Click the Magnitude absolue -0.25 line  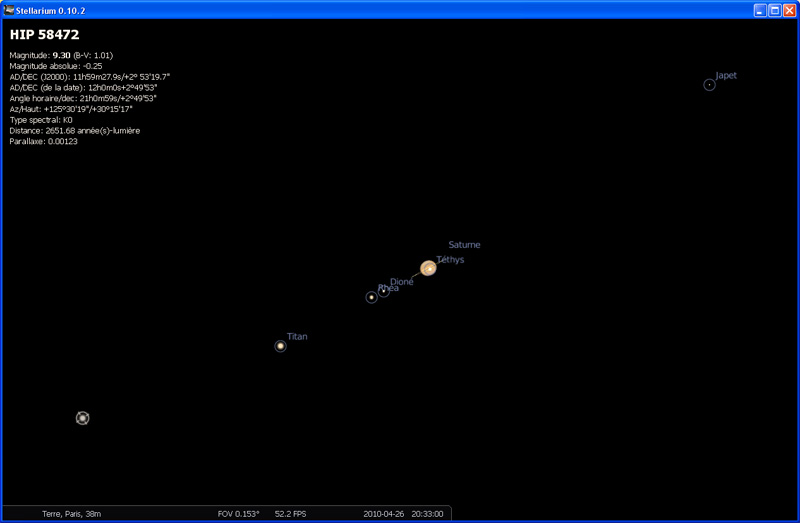coord(56,66)
